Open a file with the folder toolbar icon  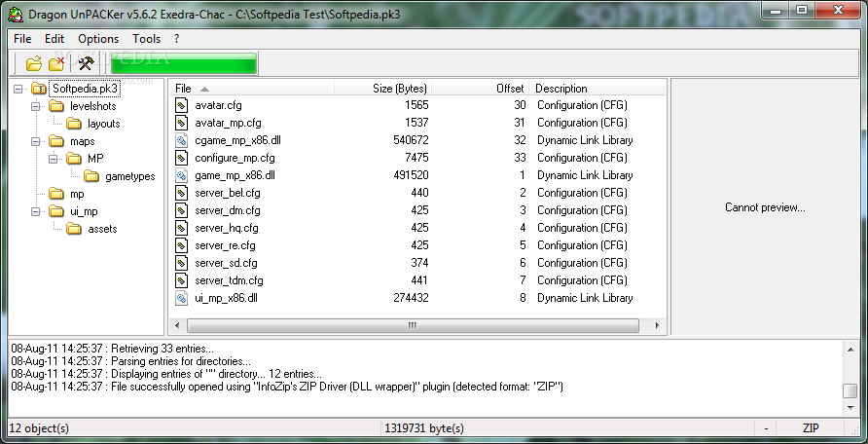coord(34,63)
